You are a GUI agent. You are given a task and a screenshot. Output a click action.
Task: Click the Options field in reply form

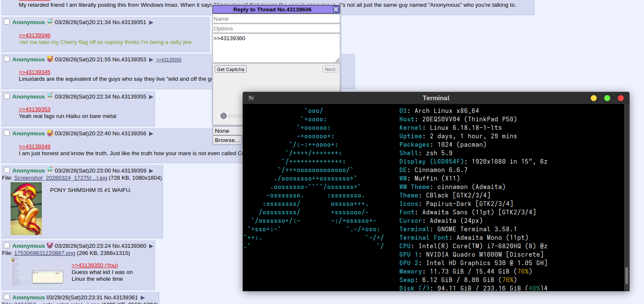tap(276, 28)
